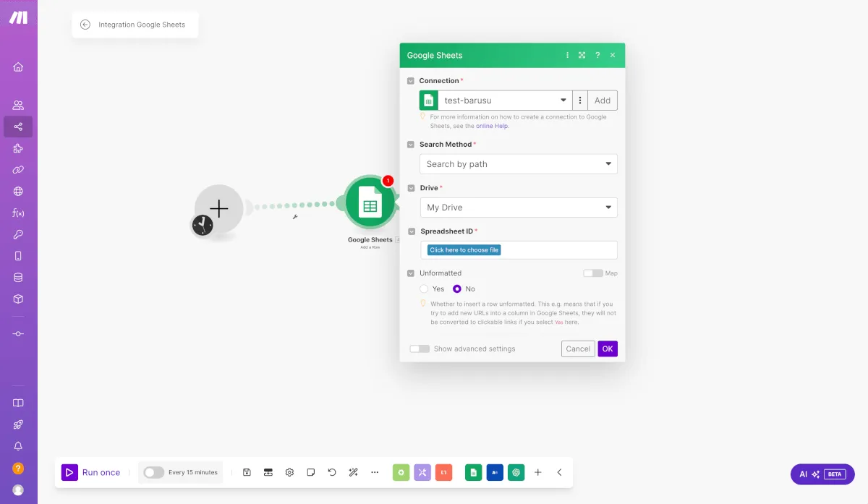Open the Team section in sidebar

pos(18,106)
